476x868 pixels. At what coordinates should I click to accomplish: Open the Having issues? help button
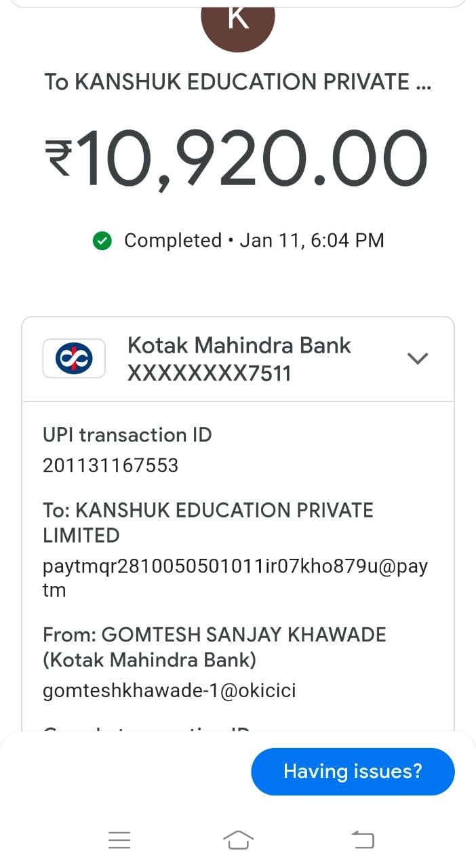[353, 771]
